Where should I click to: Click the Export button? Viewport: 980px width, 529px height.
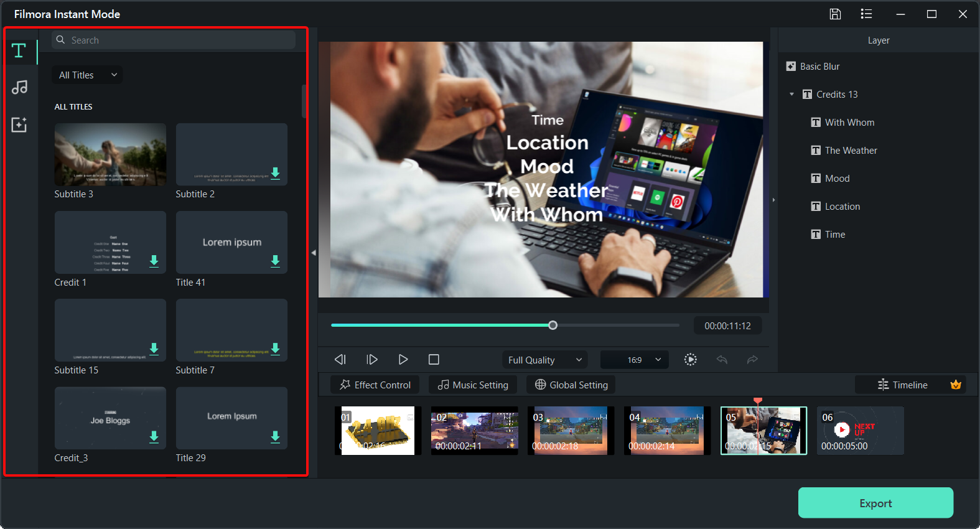click(x=875, y=503)
